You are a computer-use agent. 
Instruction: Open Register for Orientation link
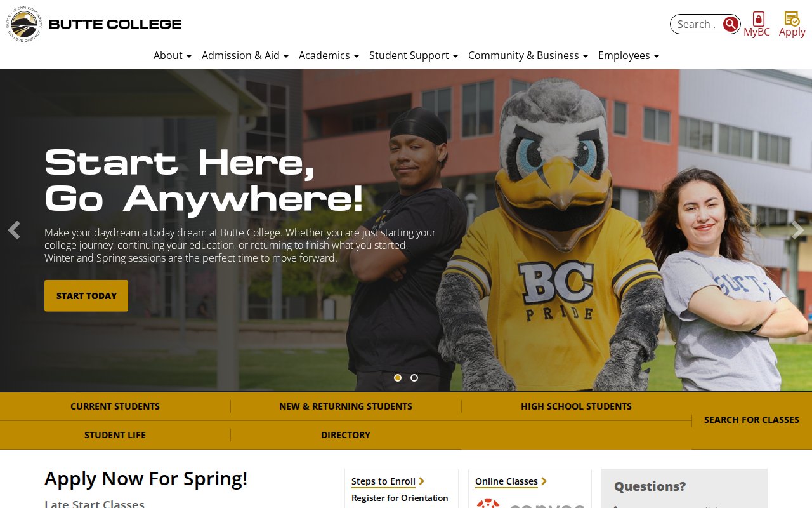(400, 498)
